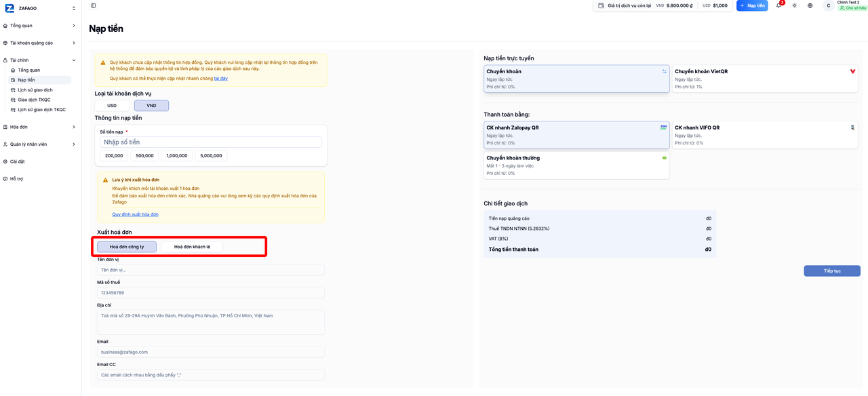Click the VIFO QR logo icon
Image resolution: width=868 pixels, height=396 pixels.
pyautogui.click(x=853, y=127)
